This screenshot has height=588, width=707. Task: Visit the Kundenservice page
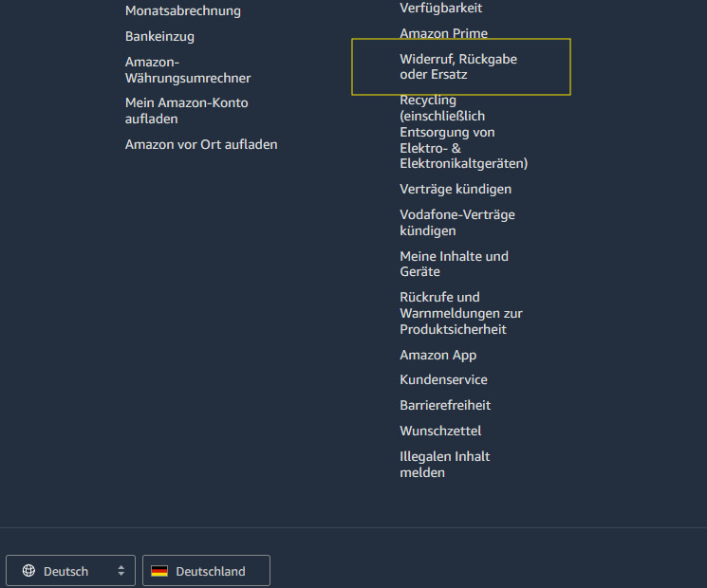[443, 379]
